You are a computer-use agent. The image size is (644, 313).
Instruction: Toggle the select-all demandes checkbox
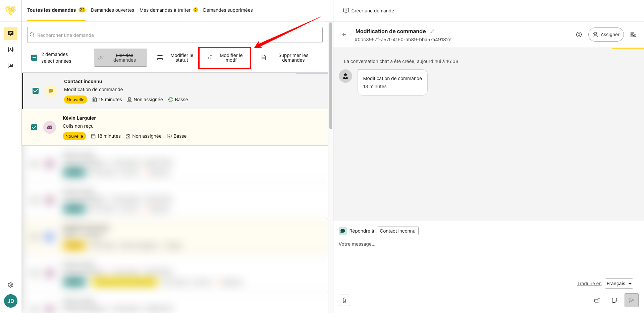(x=34, y=58)
